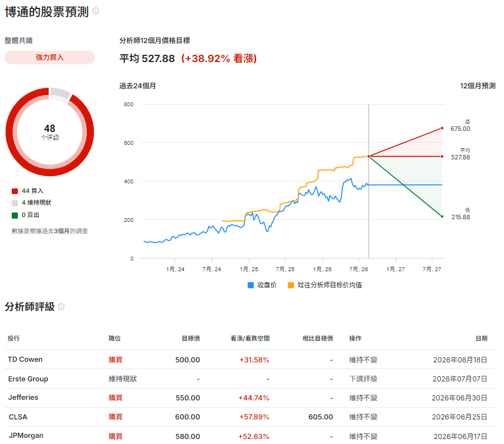Image resolution: width=504 pixels, height=444 pixels.
Task: Open the Erste Group analyst row
Action: click(x=250, y=379)
